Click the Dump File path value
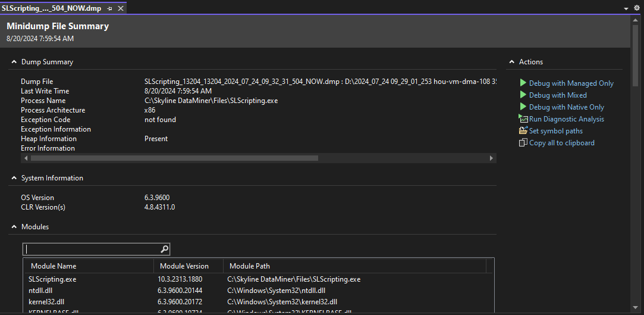 click(x=321, y=82)
